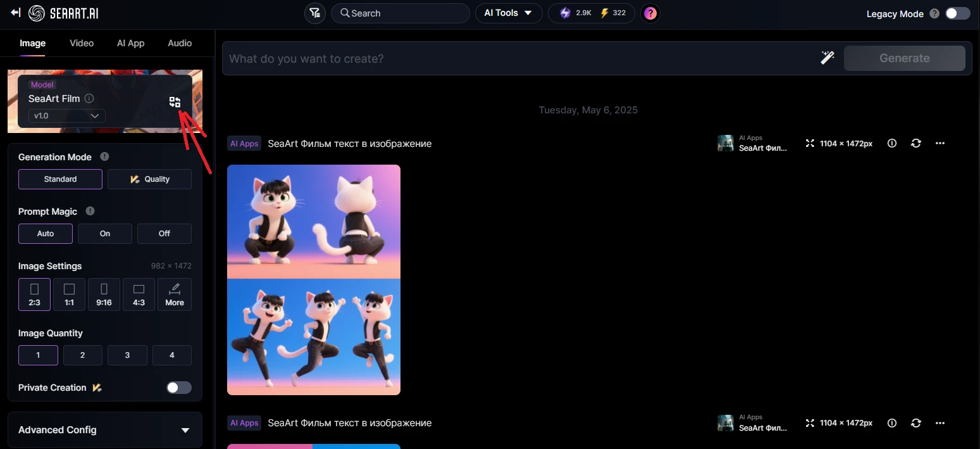Screen dimensions: 980x449
Task: Set image quantity to 4
Action: 171,355
